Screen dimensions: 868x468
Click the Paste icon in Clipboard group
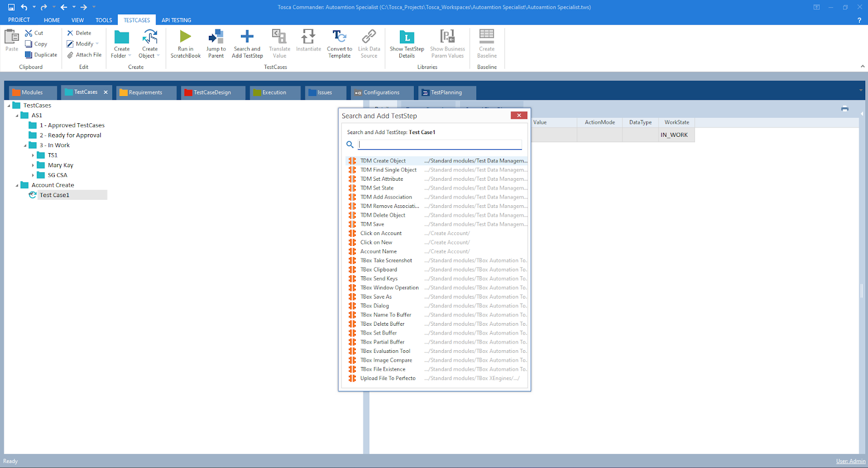click(x=11, y=37)
